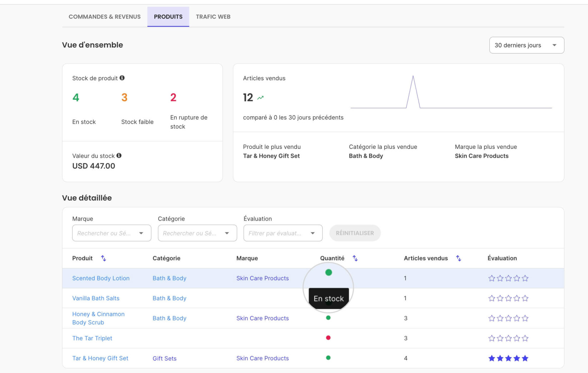Sort by Articles vendus column arrows

click(459, 258)
